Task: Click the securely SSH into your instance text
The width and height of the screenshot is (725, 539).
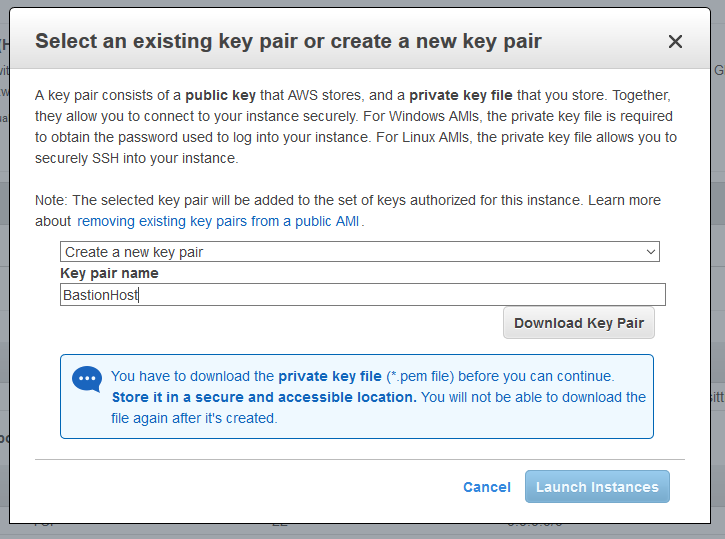Action: tap(137, 158)
